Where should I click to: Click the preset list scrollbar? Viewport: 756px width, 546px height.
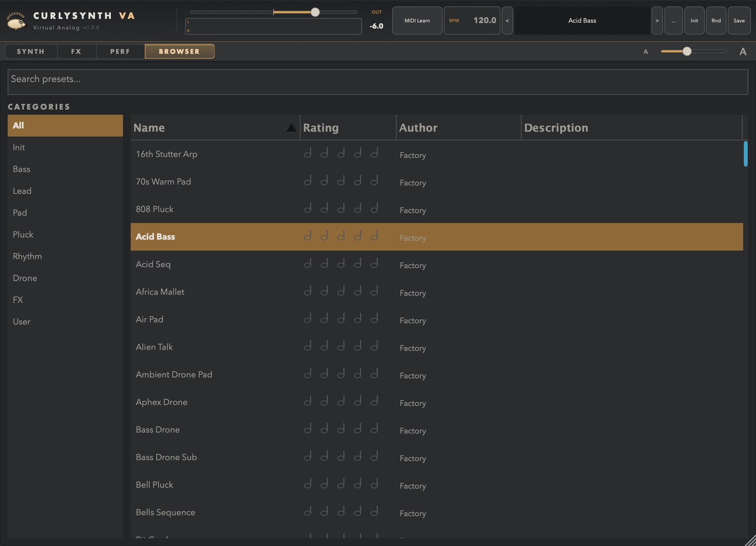click(746, 154)
